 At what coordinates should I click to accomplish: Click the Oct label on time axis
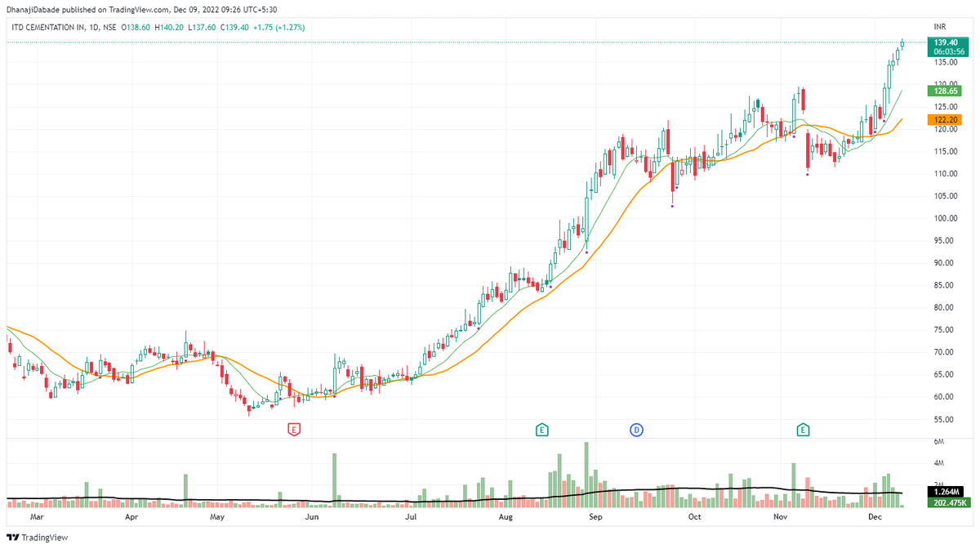coord(695,517)
